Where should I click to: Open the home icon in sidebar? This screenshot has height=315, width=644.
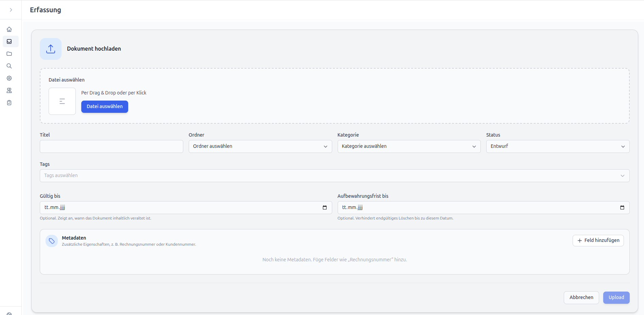(x=9, y=29)
